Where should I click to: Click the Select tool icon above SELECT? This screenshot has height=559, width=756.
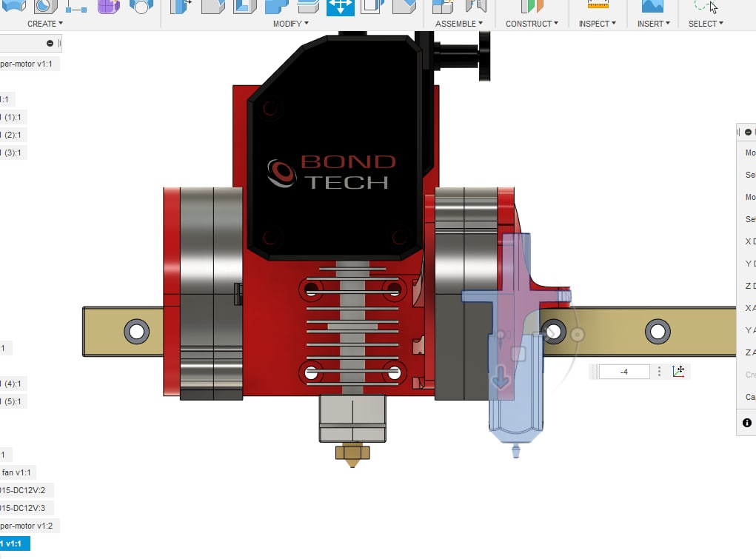[x=706, y=6]
